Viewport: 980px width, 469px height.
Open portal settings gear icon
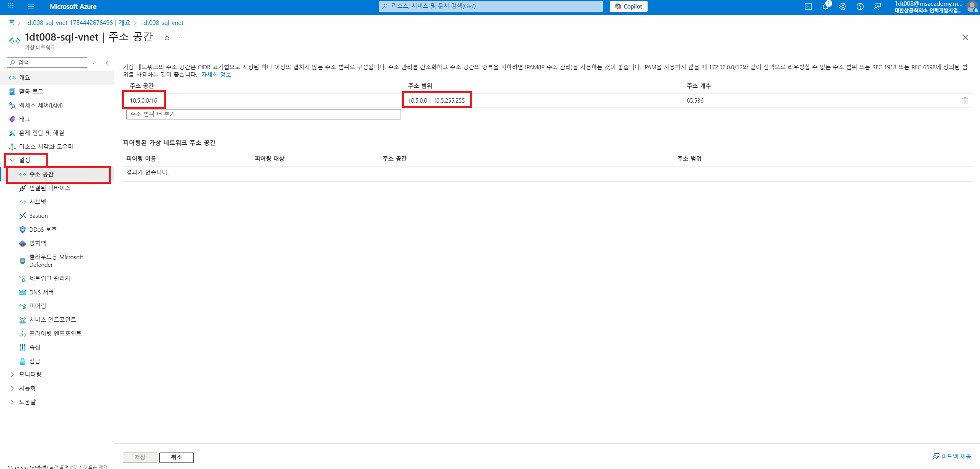coord(843,7)
